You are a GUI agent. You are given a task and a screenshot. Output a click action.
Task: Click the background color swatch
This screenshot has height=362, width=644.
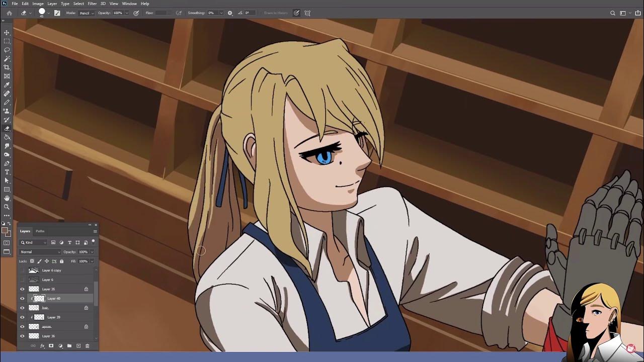pos(8,234)
